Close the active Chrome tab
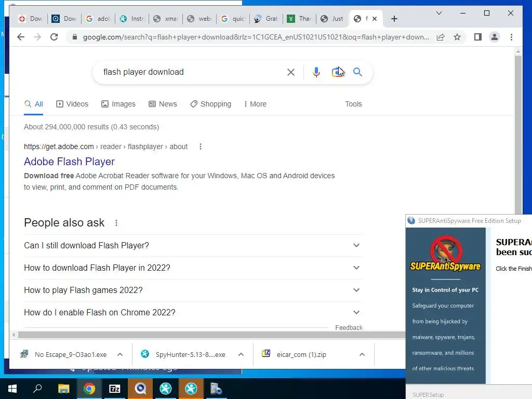The image size is (532, 399). (x=375, y=19)
